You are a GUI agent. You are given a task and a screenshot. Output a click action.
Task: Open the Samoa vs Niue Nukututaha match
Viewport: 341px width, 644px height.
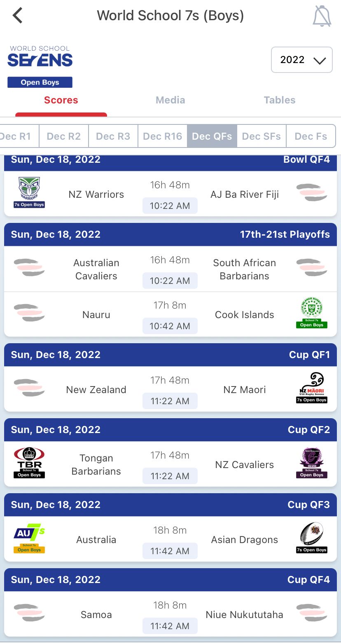click(x=170, y=614)
